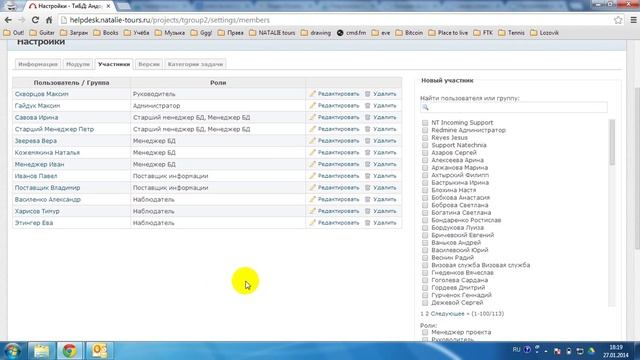The width and height of the screenshot is (640, 360).
Task: Open Place to live bookmarks folder
Action: tap(448, 33)
